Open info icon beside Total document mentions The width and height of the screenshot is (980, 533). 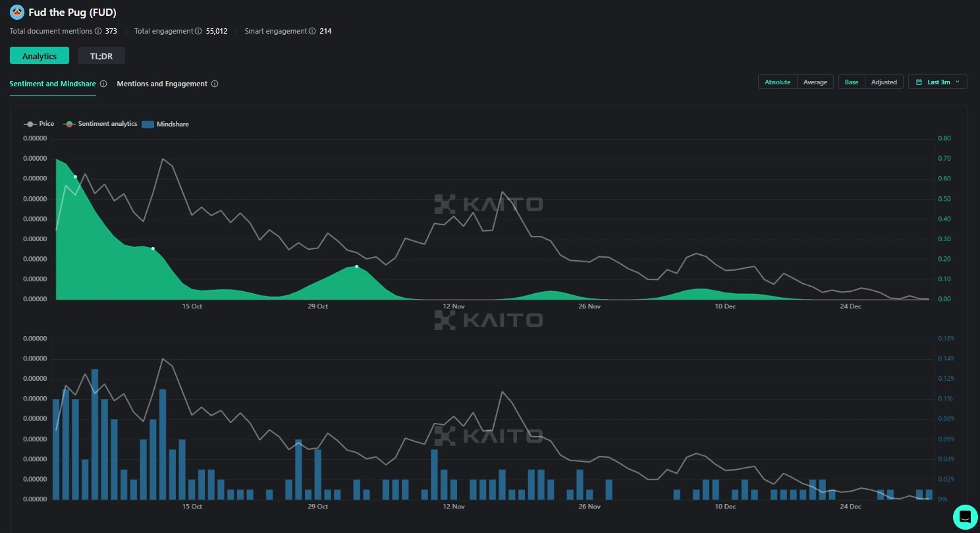pyautogui.click(x=99, y=31)
